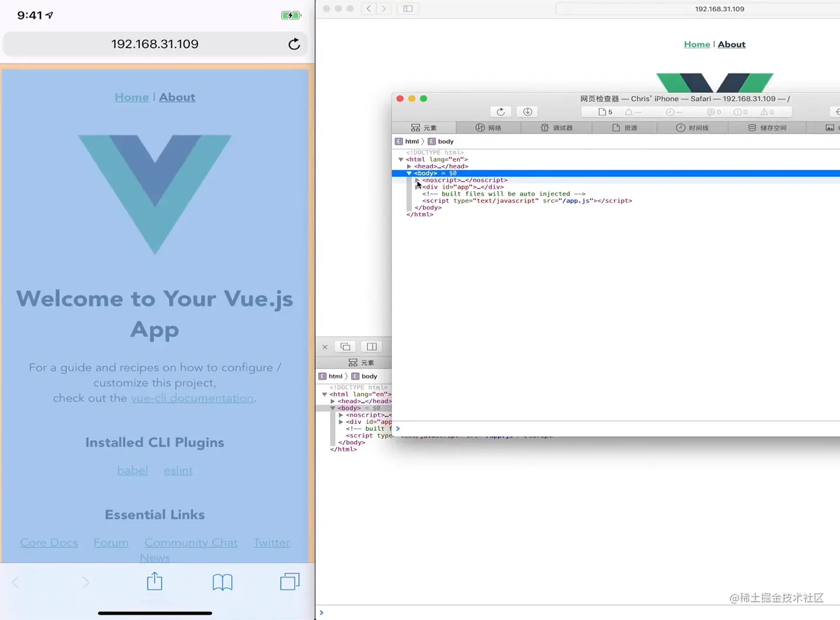Switch to the 网络 (Network) tab

[x=488, y=128]
